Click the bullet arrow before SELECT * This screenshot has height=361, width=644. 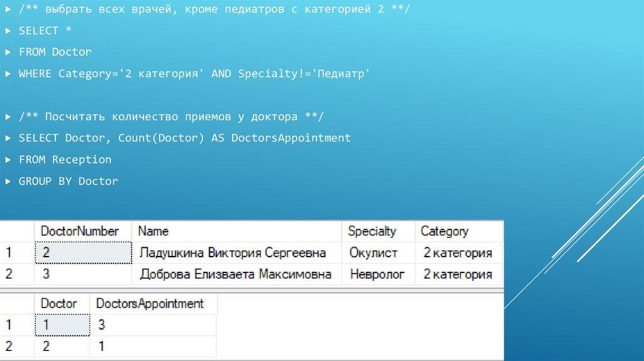pos(8,31)
